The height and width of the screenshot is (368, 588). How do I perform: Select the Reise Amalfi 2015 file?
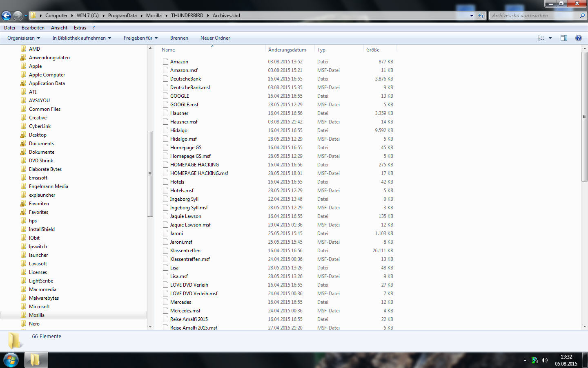coord(189,319)
